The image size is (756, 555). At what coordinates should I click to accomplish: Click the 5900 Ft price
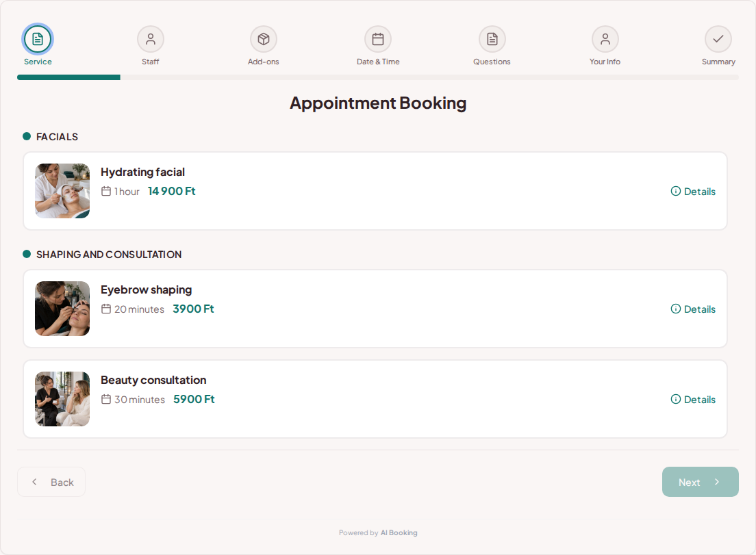pos(194,400)
